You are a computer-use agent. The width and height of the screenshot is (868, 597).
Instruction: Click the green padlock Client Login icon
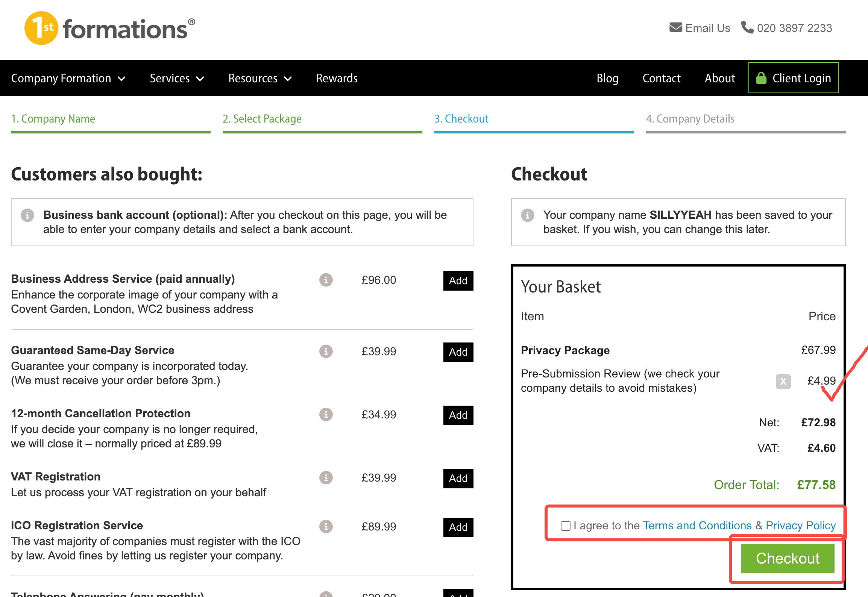point(761,78)
